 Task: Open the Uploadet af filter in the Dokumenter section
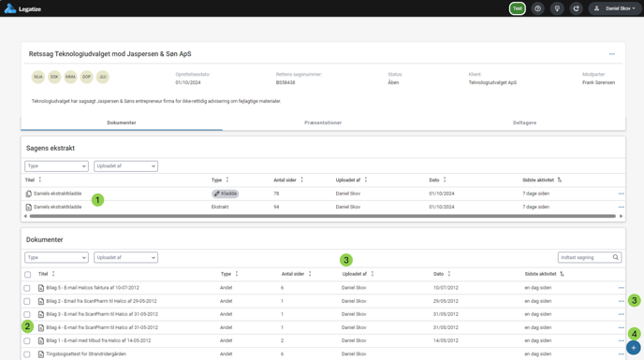coord(125,257)
